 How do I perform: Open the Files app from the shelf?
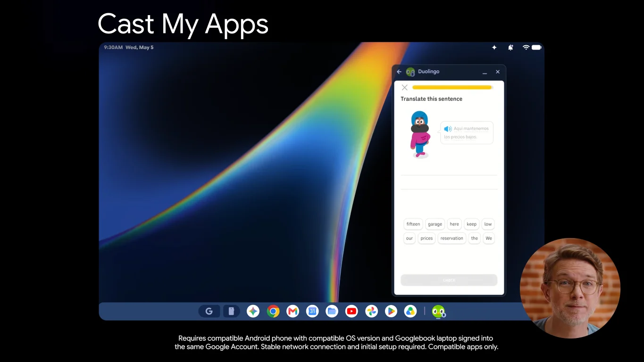332,311
